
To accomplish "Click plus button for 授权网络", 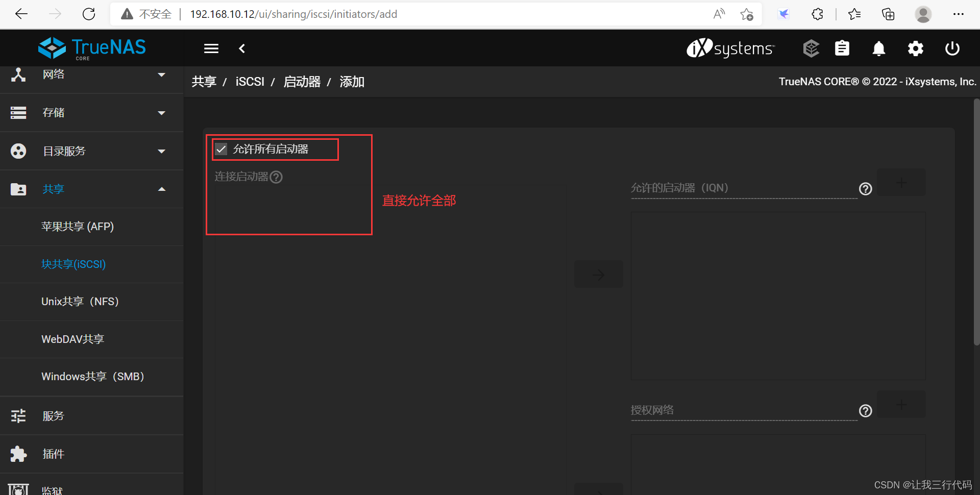I will pos(901,404).
